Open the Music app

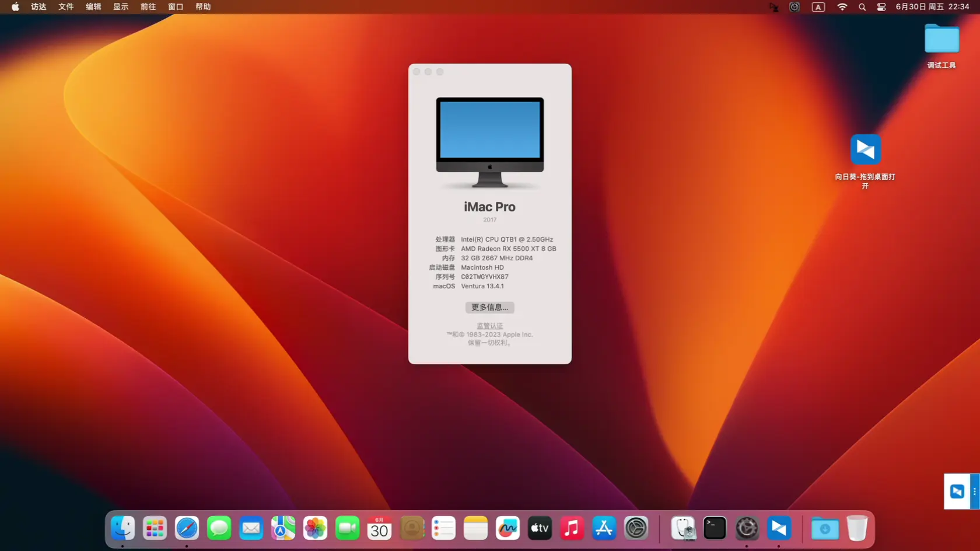tap(572, 528)
